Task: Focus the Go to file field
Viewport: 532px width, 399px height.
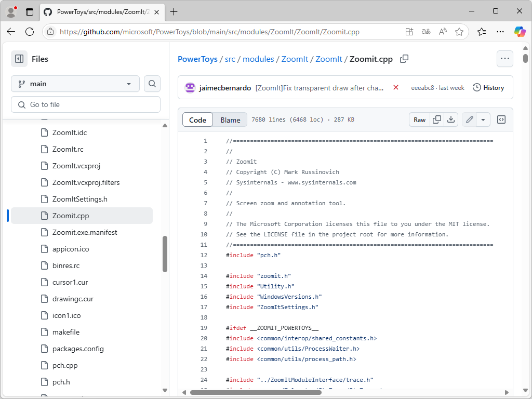Action: tap(86, 104)
